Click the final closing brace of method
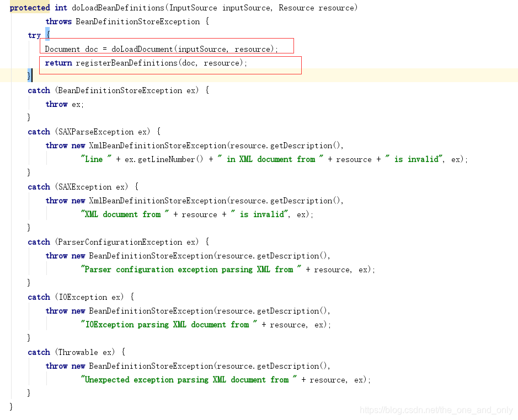The image size is (518, 420). point(11,406)
